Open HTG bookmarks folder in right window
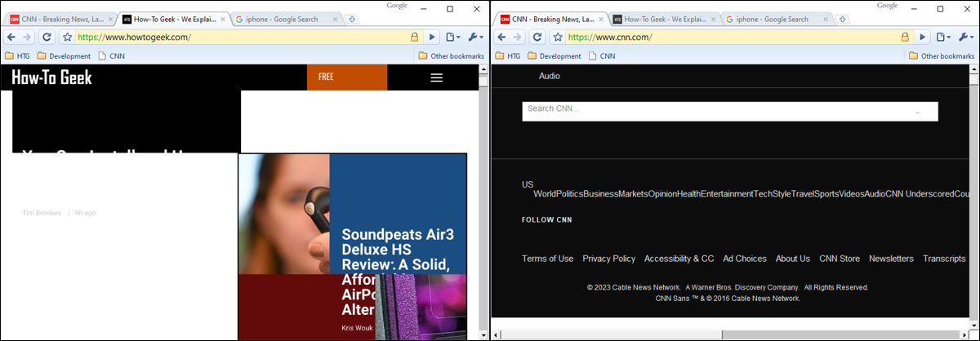The height and width of the screenshot is (341, 980). [x=507, y=56]
